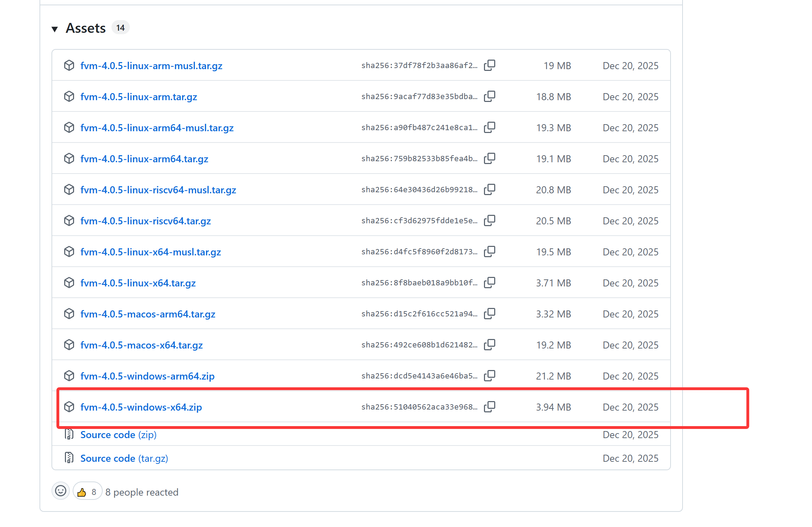Click package icon beside fvm-4.0.5-linux-x64.tar.gz

(x=69, y=283)
